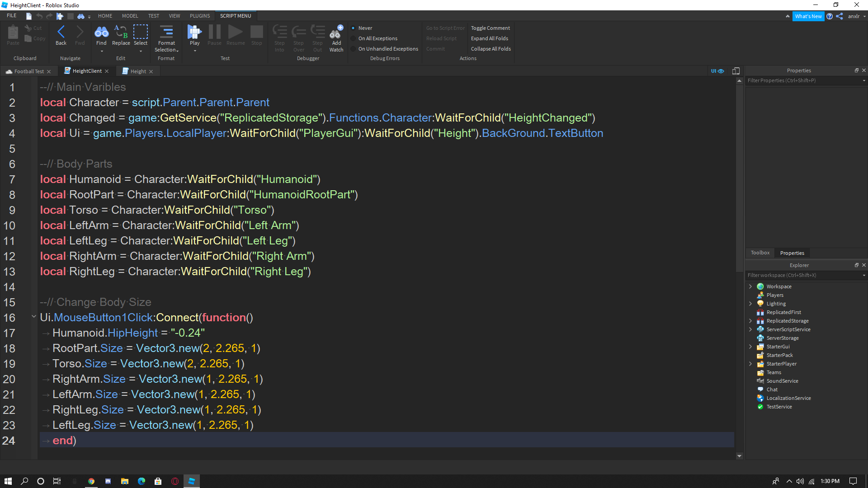Click the split editor view icon
Screen dimensions: 868x488
click(x=736, y=71)
